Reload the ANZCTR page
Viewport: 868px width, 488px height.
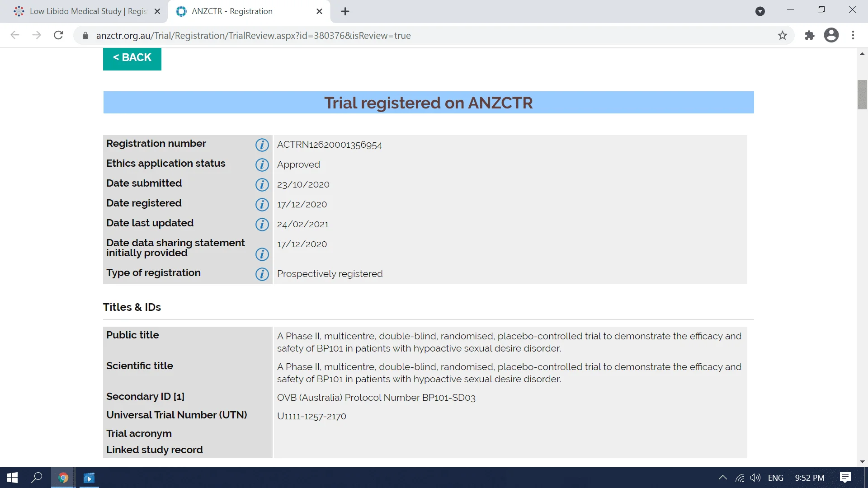[x=58, y=35]
